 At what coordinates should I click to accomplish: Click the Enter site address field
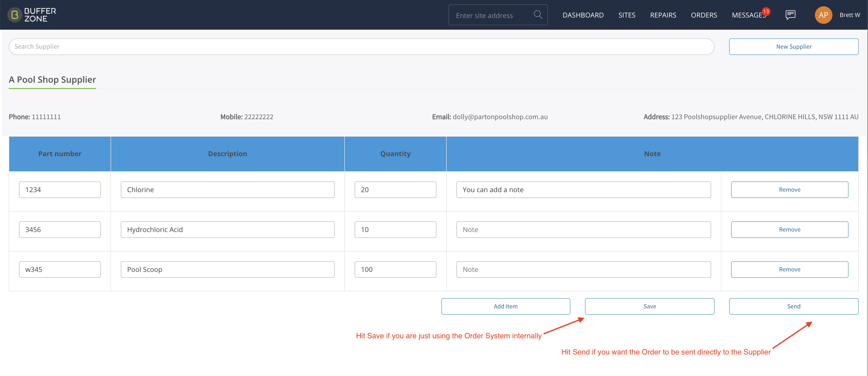(x=492, y=15)
